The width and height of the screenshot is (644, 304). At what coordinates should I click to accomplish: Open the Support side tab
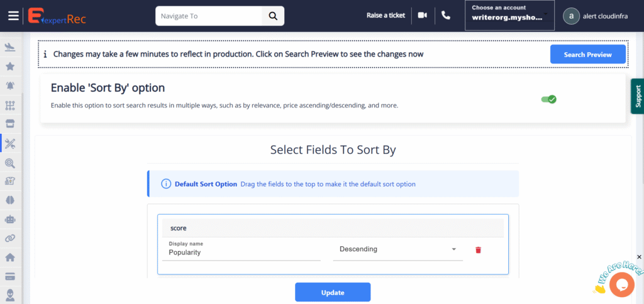[637, 96]
